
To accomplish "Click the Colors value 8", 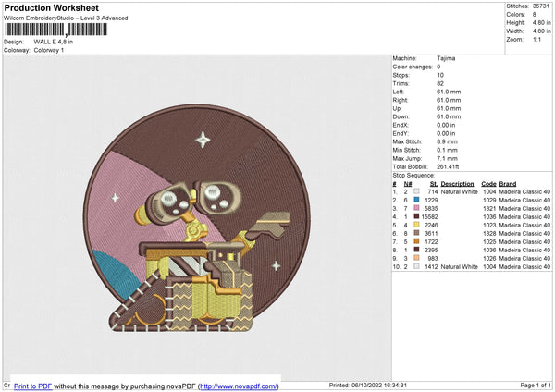I will point(535,15).
